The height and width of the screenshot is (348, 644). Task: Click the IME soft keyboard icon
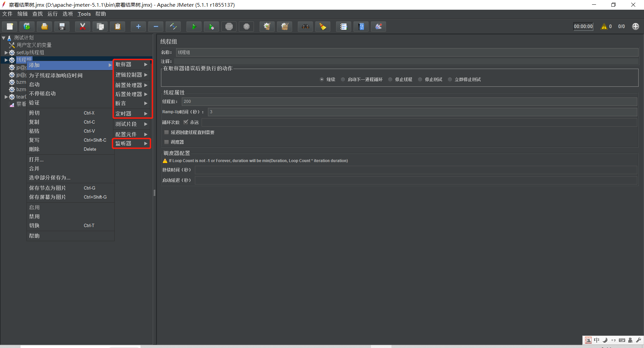[x=622, y=340]
